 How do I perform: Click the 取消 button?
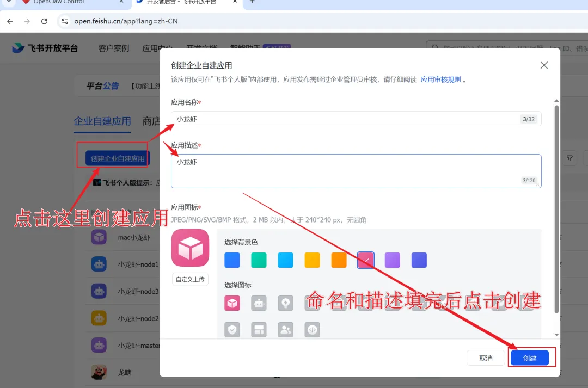(486, 358)
